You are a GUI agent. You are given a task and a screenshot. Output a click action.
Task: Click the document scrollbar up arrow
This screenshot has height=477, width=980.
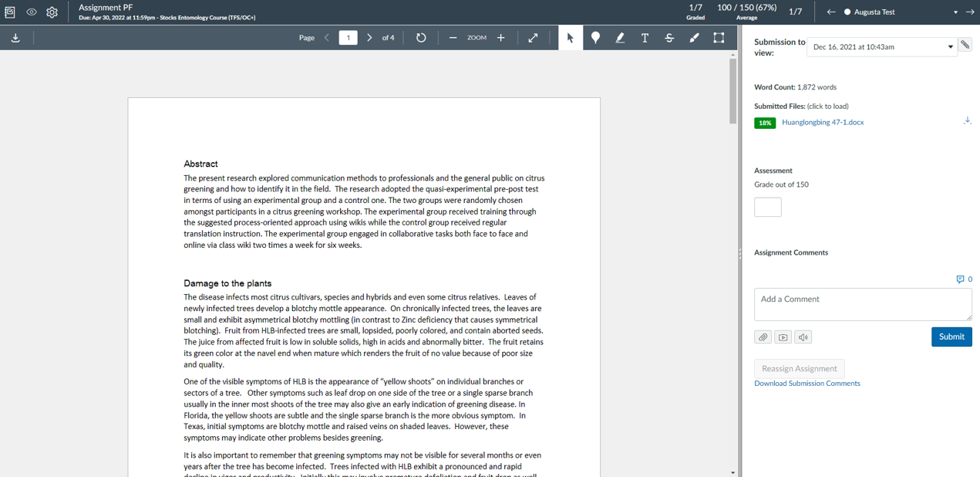[x=733, y=55]
